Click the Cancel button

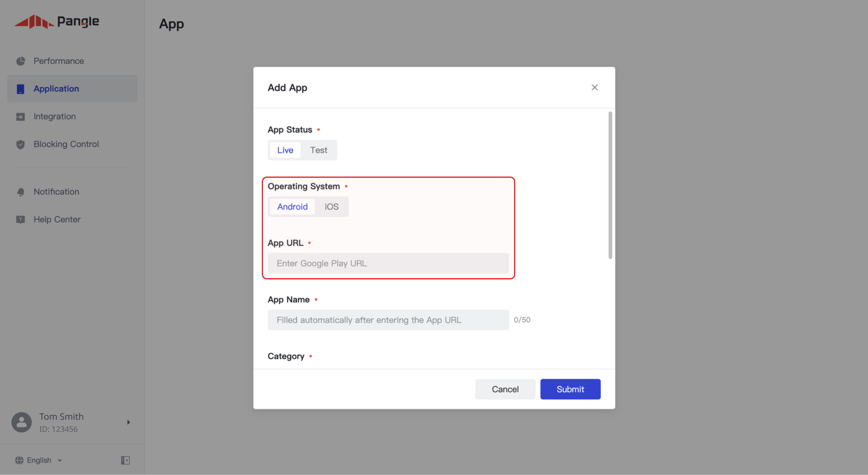click(505, 389)
